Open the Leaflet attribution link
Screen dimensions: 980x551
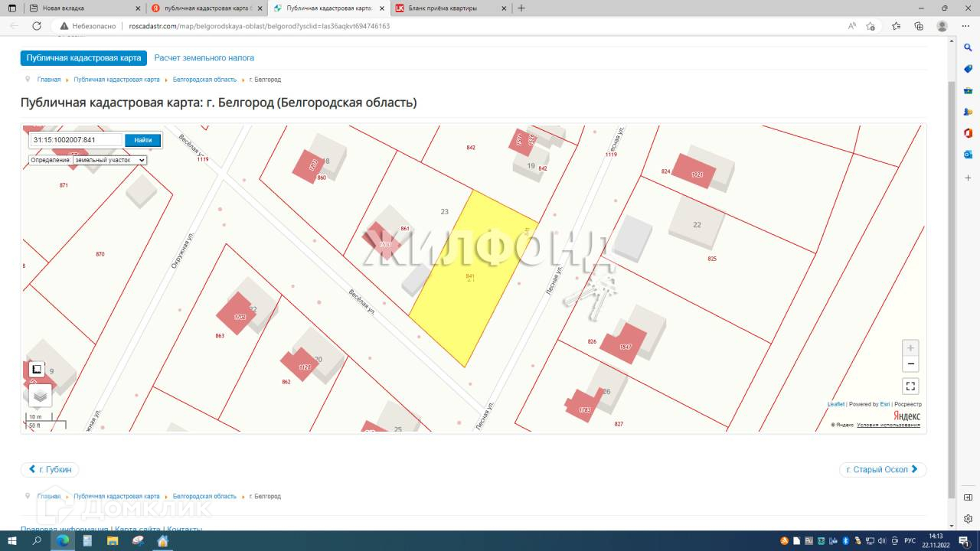836,404
